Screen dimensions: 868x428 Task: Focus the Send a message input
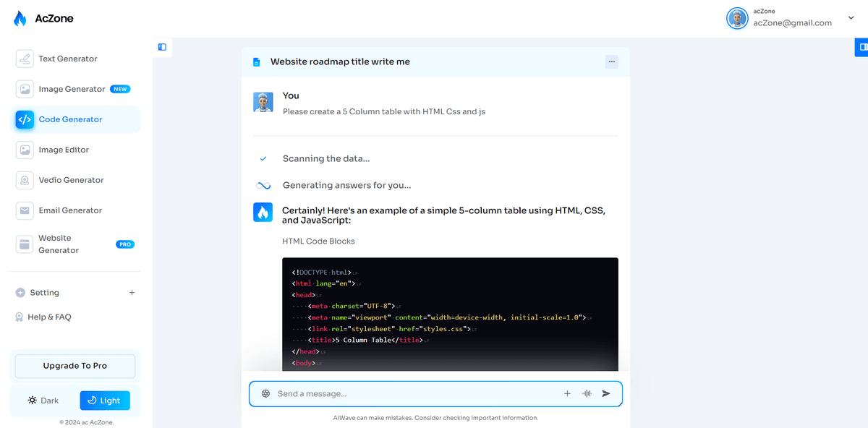coord(416,393)
